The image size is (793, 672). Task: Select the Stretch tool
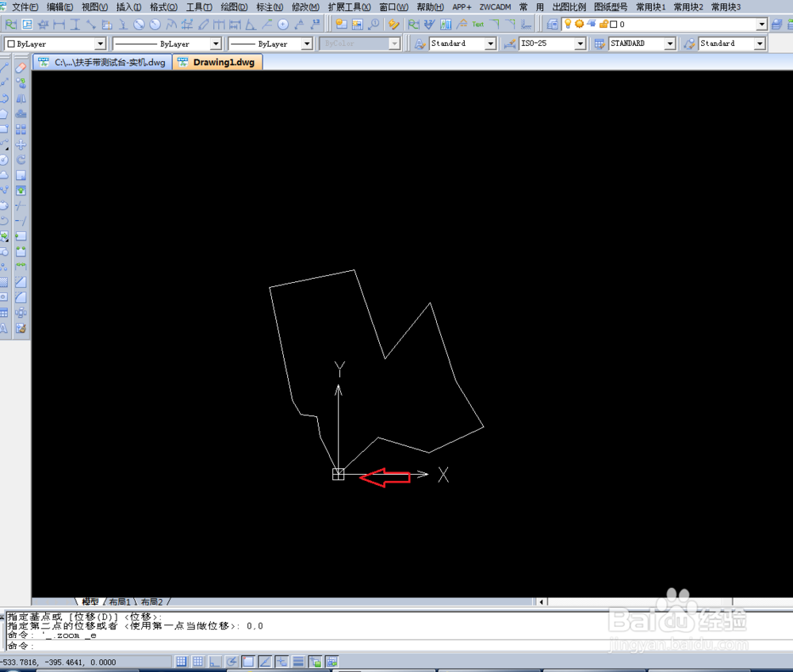pyautogui.click(x=21, y=190)
